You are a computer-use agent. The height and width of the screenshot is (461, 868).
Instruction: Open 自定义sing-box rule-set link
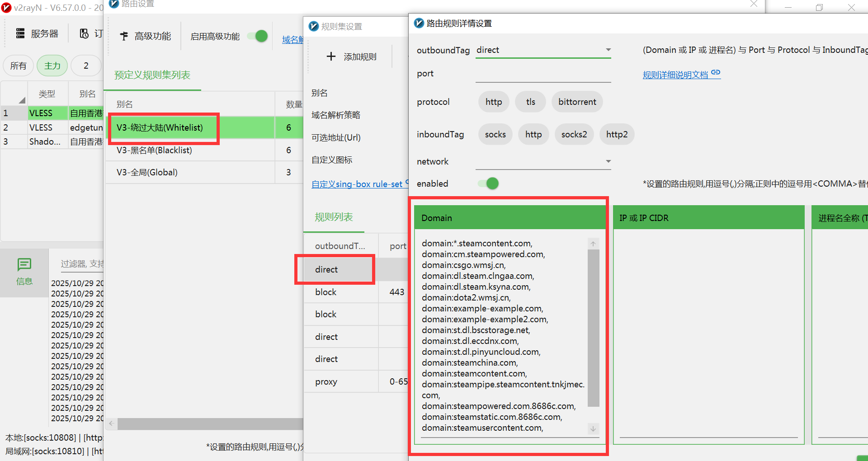357,184
